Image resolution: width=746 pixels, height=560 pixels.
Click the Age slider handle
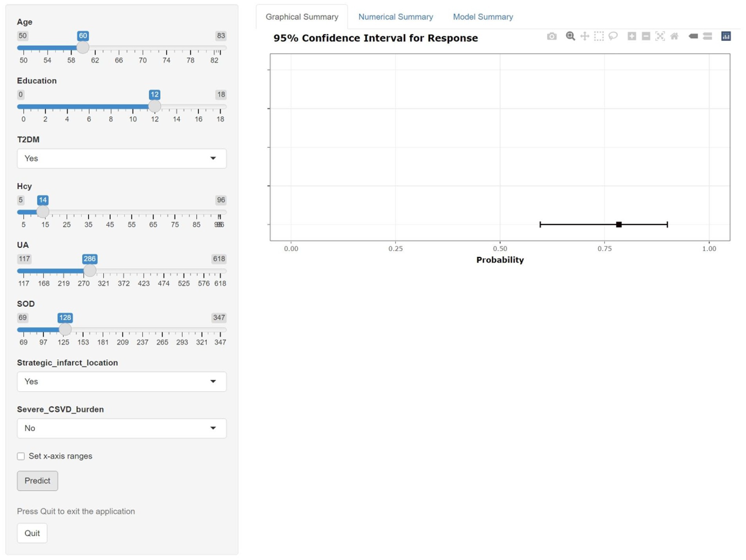click(83, 47)
